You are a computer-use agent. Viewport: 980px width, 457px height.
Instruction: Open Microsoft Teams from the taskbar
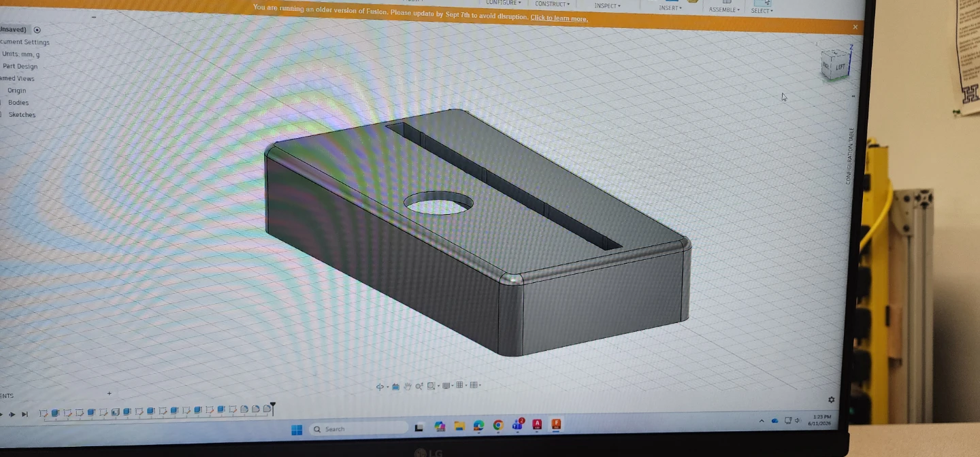(x=518, y=425)
